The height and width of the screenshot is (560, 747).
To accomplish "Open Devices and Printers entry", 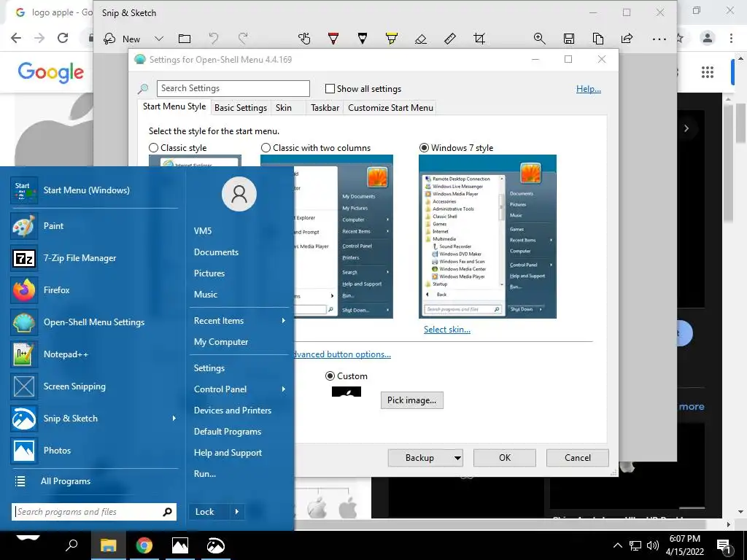I will (233, 411).
